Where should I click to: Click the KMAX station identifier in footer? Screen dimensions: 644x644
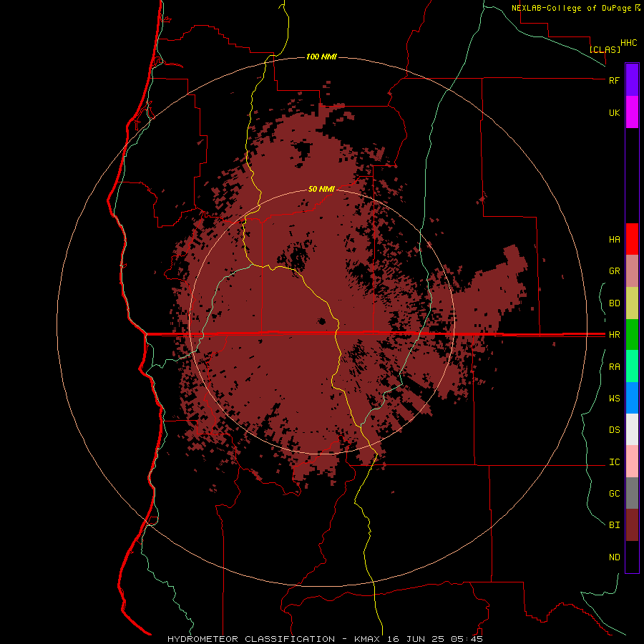point(367,639)
